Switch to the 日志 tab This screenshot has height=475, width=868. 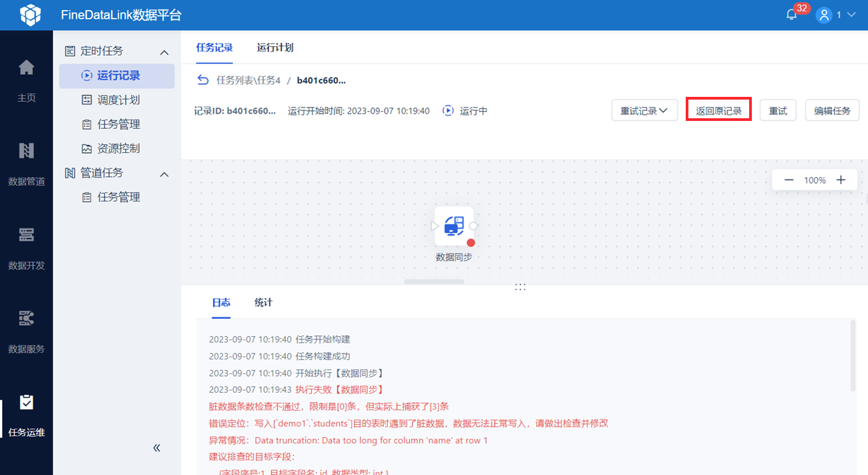pyautogui.click(x=221, y=303)
